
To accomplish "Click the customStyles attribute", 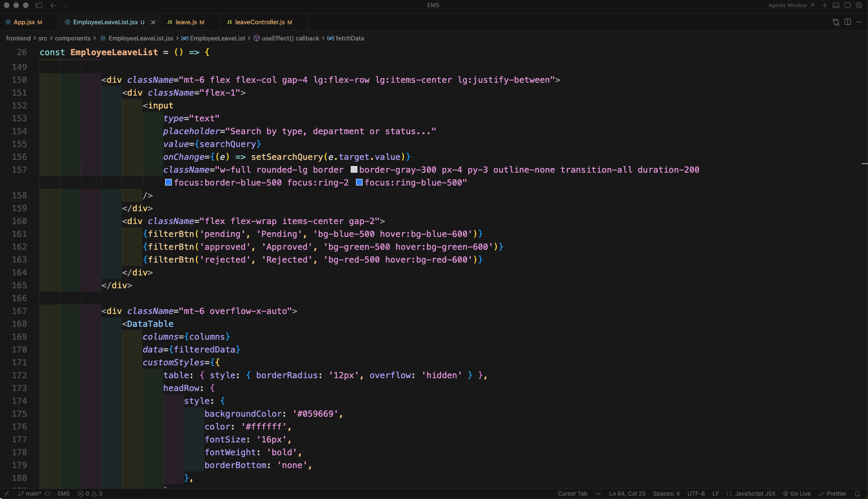I will [173, 362].
